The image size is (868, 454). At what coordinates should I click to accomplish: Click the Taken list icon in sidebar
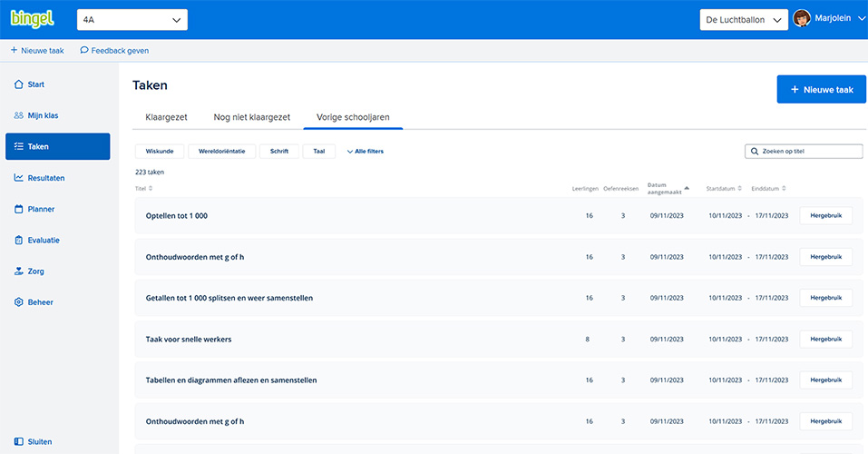coord(18,146)
